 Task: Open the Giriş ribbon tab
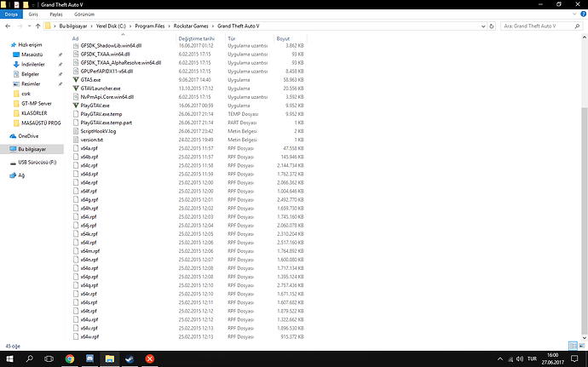pyautogui.click(x=33, y=14)
